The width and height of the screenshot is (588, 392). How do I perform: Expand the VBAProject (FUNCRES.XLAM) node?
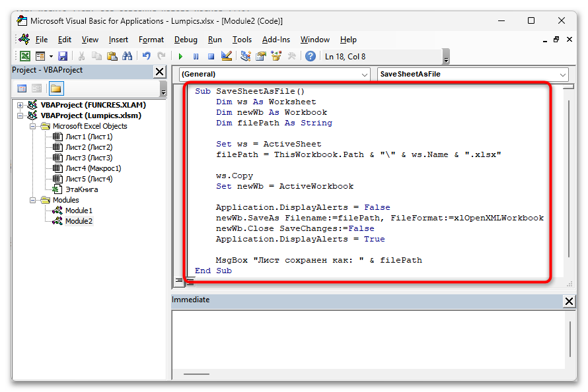20,105
